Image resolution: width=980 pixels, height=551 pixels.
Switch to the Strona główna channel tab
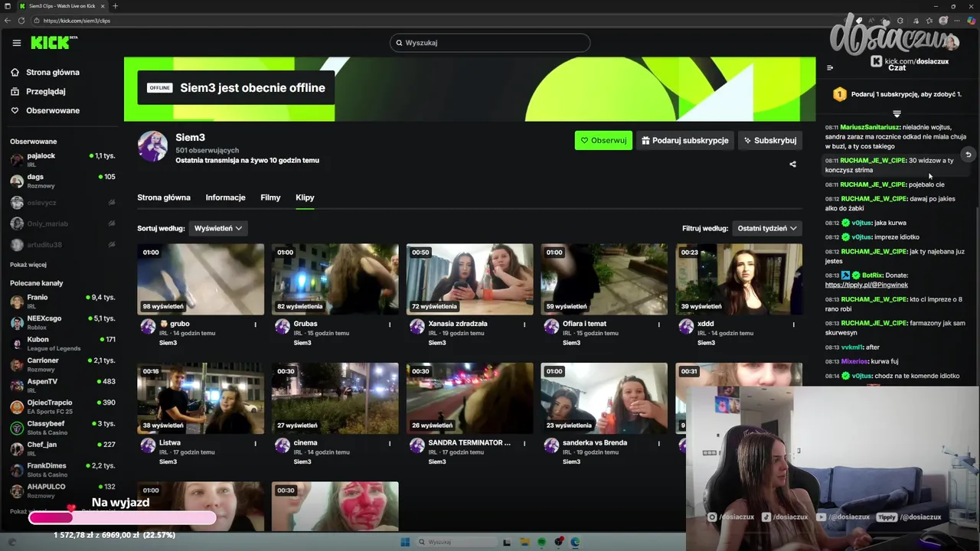point(164,197)
